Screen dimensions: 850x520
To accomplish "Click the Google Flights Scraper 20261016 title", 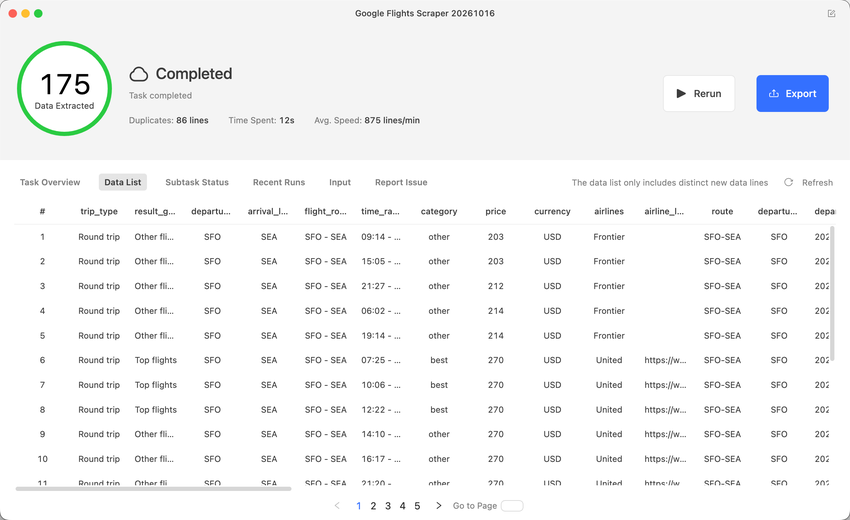I will [x=424, y=14].
